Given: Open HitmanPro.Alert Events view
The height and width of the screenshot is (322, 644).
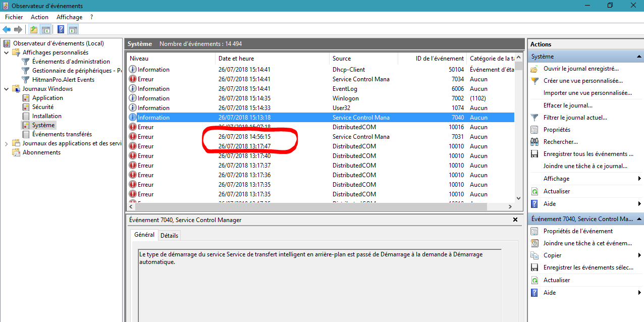Looking at the screenshot, I should point(63,80).
